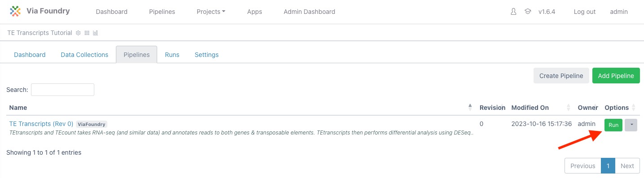Open the user profile icon
This screenshot has height=178, width=644.
pyautogui.click(x=514, y=12)
